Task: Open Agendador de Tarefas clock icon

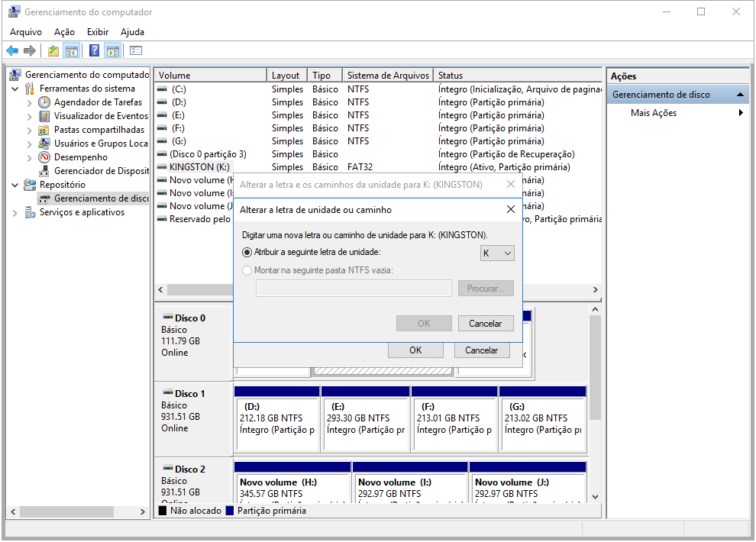Action: coord(44,102)
